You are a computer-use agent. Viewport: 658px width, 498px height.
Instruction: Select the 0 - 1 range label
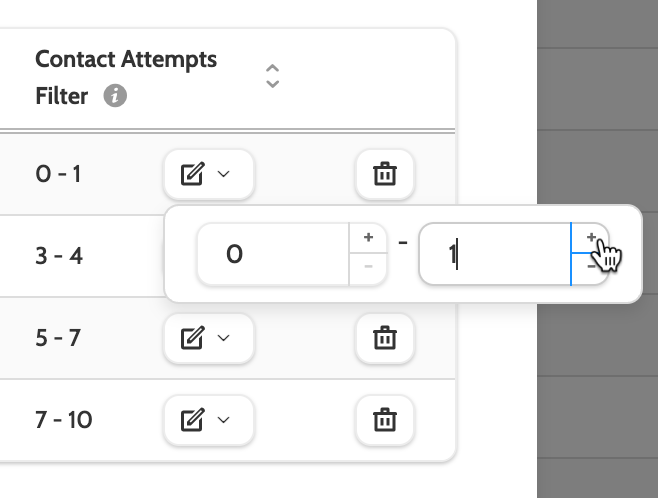[x=58, y=175]
